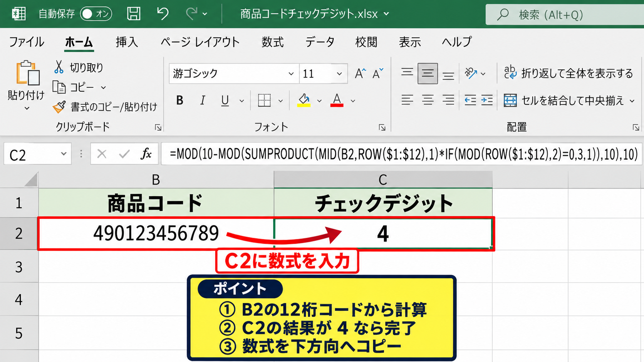Screen dimensions: 644x362
Task: Switch to the データ tab
Action: [320, 42]
